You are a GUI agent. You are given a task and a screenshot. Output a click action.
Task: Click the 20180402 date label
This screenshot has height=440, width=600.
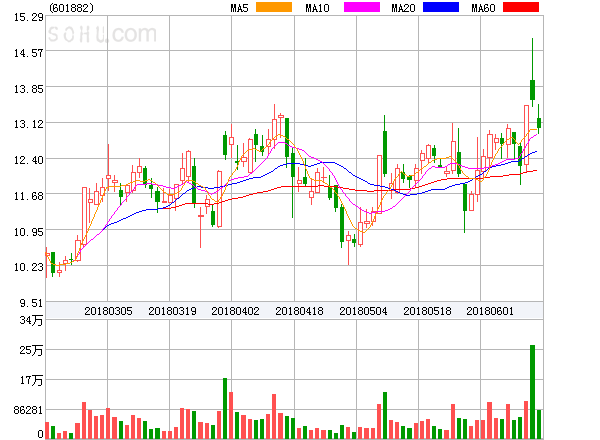(235, 311)
